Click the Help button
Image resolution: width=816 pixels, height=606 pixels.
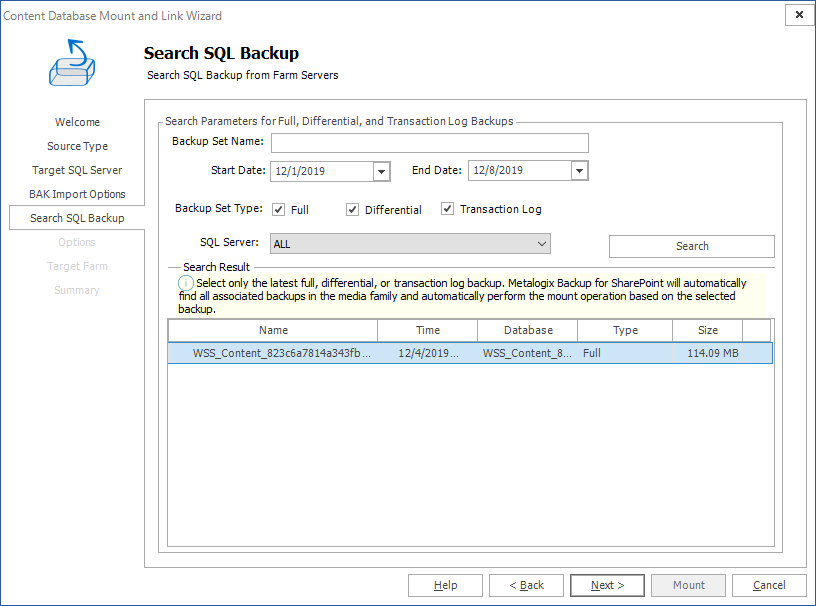click(x=445, y=585)
